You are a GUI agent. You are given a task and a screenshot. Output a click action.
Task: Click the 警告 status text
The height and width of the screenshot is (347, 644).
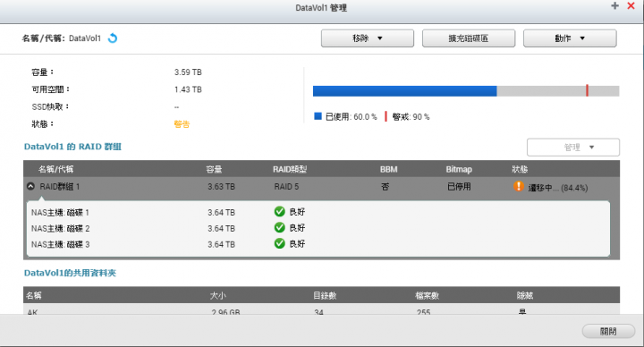182,124
